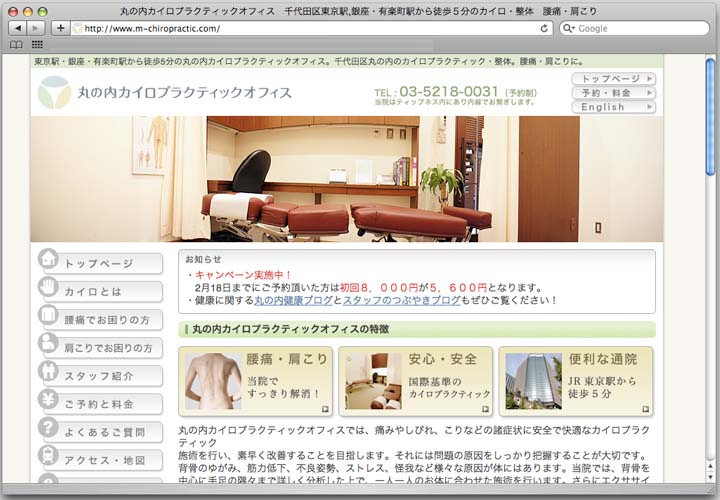This screenshot has width=720, height=500.
Task: Click the English button in header
Action: pyautogui.click(x=613, y=107)
